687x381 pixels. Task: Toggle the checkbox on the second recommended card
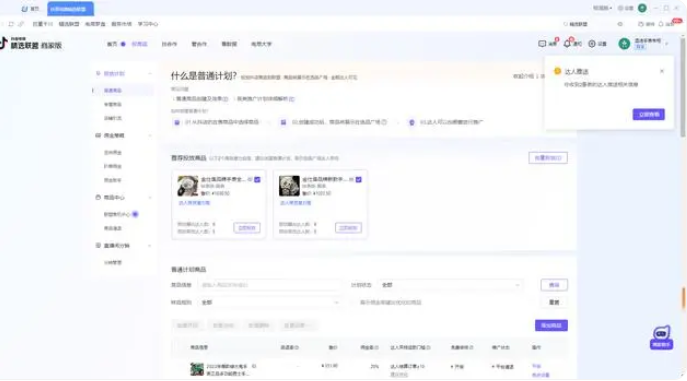tap(358, 180)
